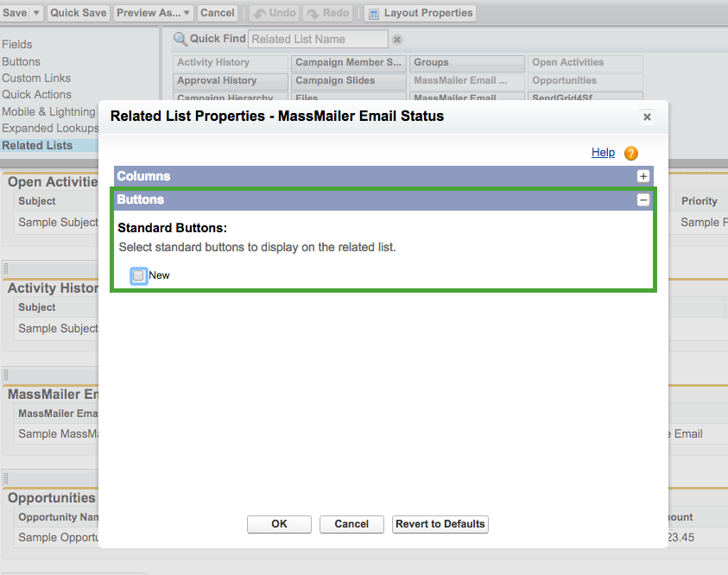This screenshot has height=575, width=728.
Task: Click Revert to Defaults
Action: click(x=440, y=524)
